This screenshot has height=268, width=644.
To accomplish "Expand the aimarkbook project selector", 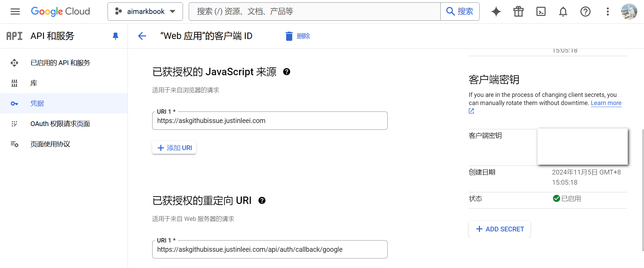I will [145, 12].
